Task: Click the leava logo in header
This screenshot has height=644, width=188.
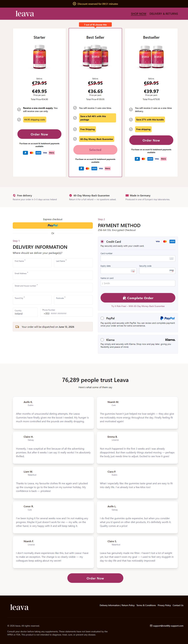Action: tap(25, 13)
